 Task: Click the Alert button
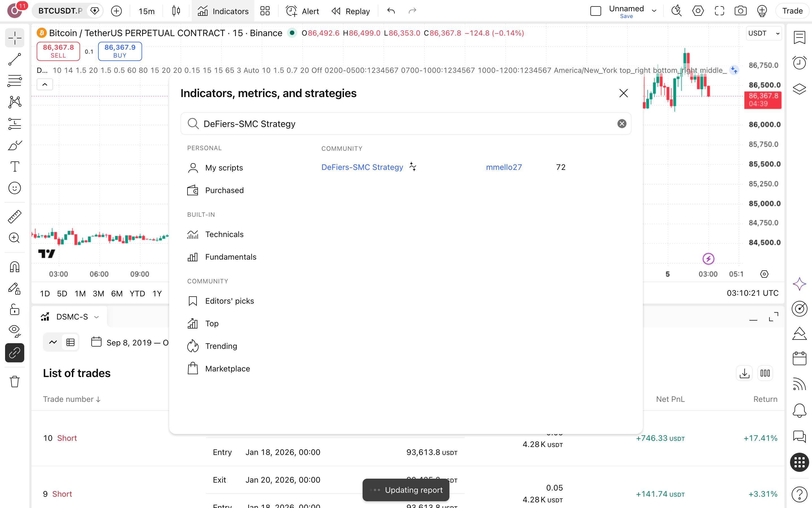pyautogui.click(x=302, y=11)
